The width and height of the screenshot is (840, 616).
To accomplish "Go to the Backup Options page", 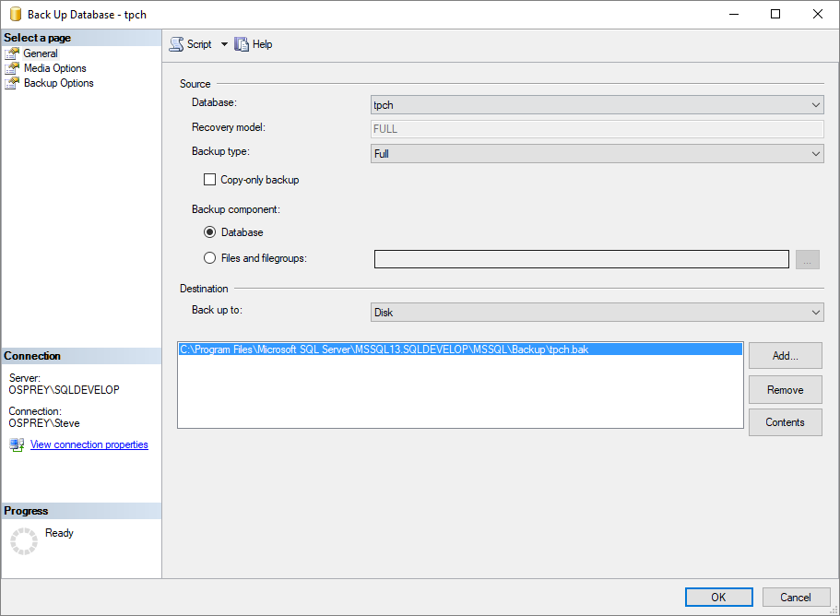I will (58, 83).
